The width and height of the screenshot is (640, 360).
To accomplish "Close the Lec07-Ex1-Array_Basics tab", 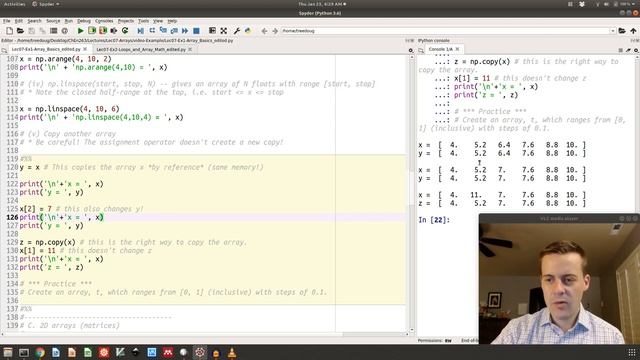I will [85, 49].
